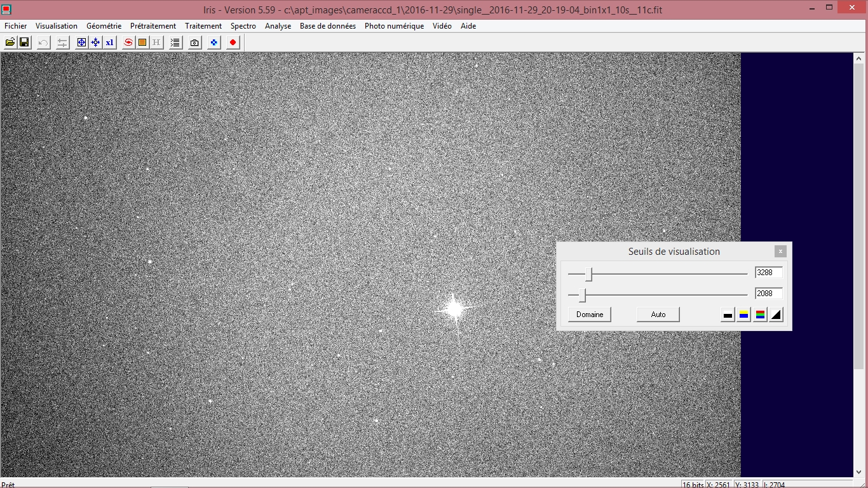
Task: Click the Iris application icon in the title bar
Action: 6,10
